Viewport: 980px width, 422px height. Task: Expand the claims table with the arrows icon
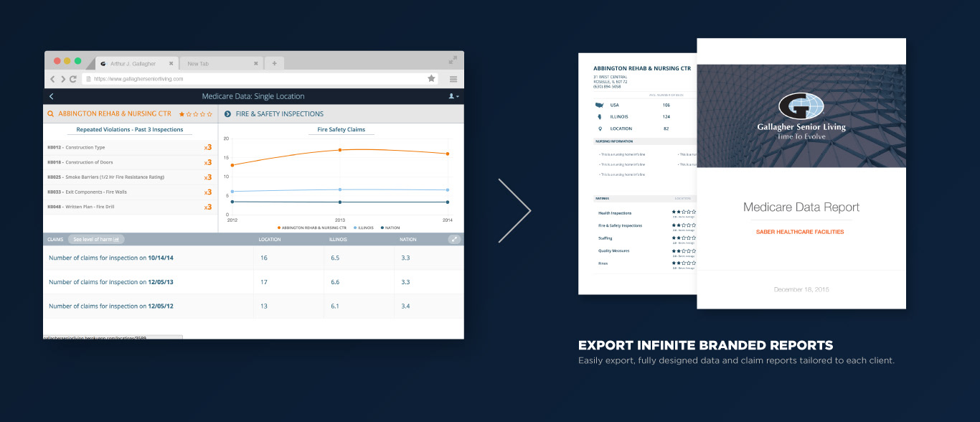(x=454, y=239)
